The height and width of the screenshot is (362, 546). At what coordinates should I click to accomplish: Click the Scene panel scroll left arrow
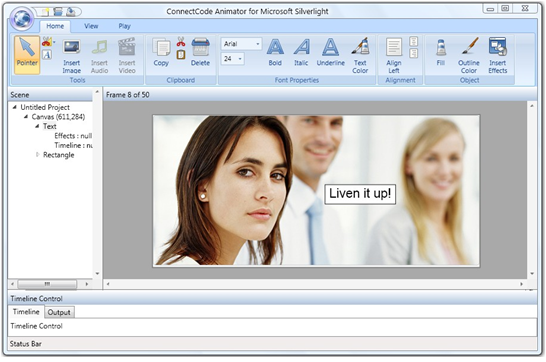click(x=13, y=284)
